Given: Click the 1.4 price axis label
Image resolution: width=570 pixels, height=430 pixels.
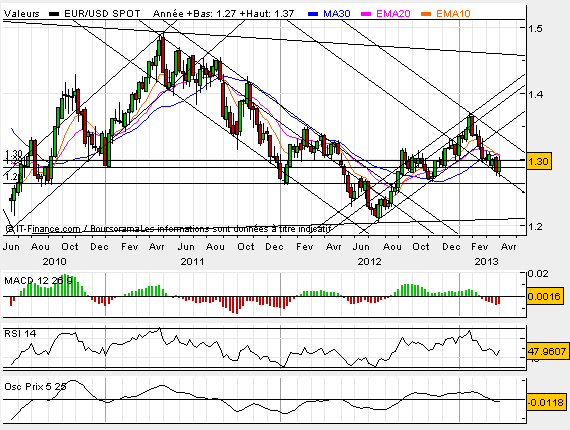Looking at the screenshot, I should point(535,94).
